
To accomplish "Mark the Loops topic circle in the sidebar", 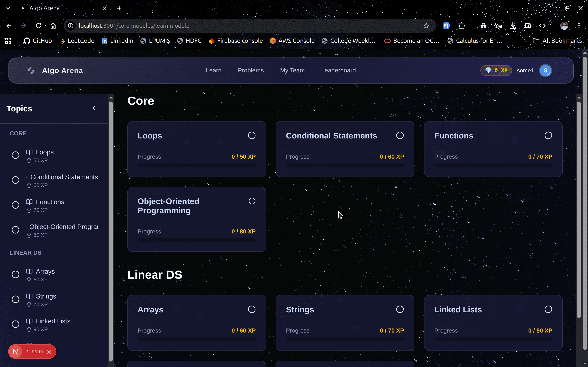I will pos(15,155).
